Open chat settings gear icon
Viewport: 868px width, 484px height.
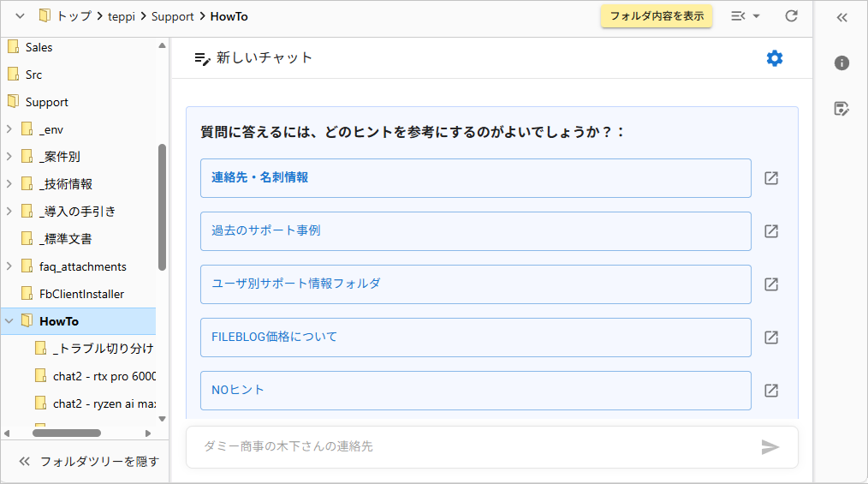pyautogui.click(x=774, y=58)
